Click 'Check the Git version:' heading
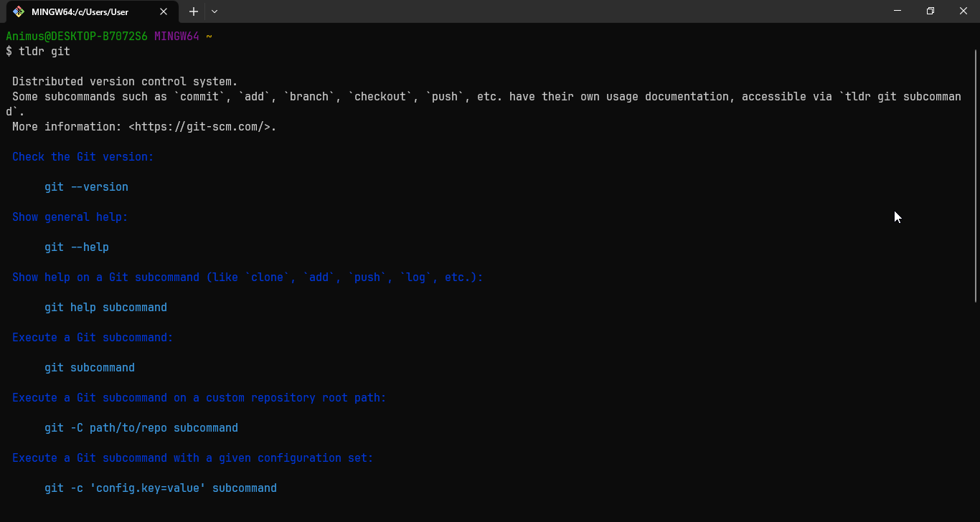Image resolution: width=980 pixels, height=522 pixels. coord(83,157)
